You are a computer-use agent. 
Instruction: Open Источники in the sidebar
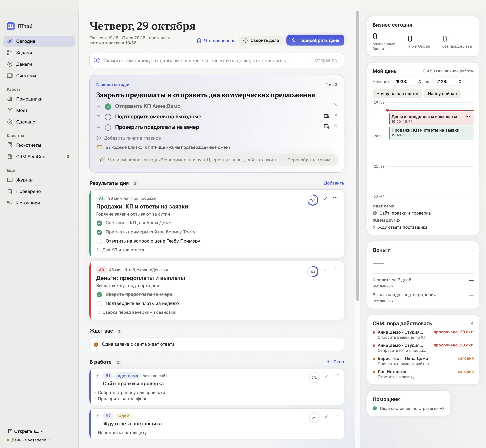[x=39, y=203]
